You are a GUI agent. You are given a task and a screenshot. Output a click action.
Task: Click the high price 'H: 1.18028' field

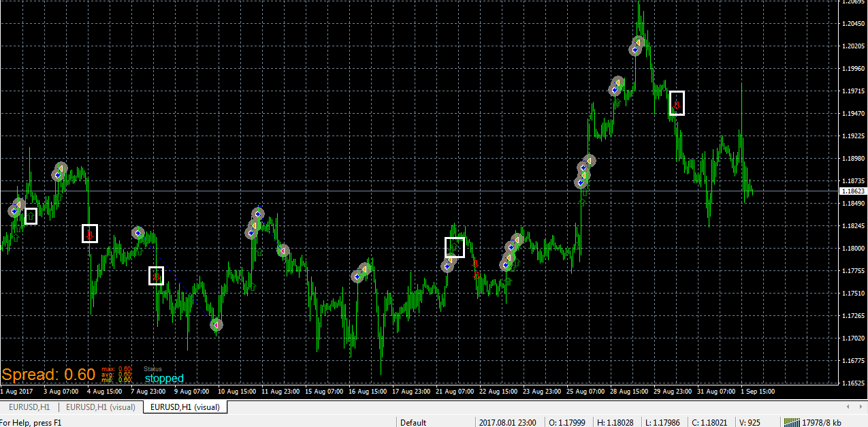(x=615, y=422)
